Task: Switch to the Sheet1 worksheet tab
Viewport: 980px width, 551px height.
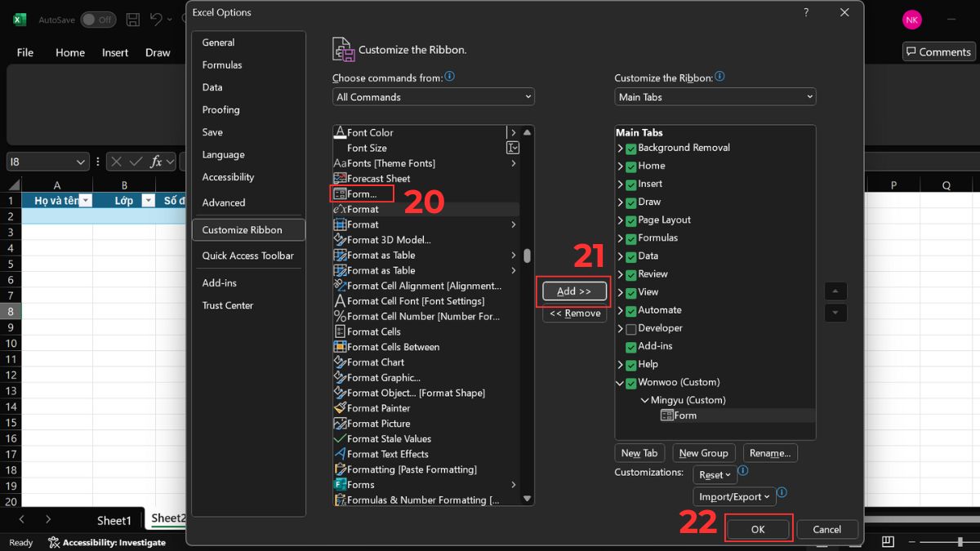Action: 114,520
